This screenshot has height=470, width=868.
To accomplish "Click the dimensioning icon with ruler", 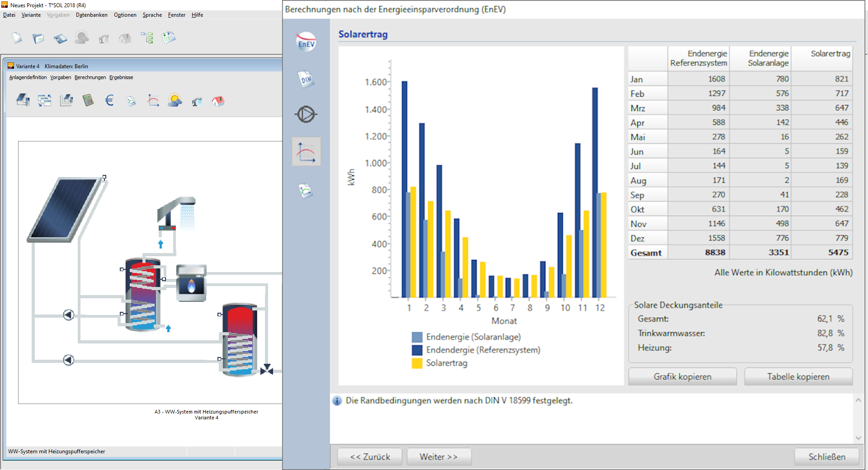I will tap(66, 100).
